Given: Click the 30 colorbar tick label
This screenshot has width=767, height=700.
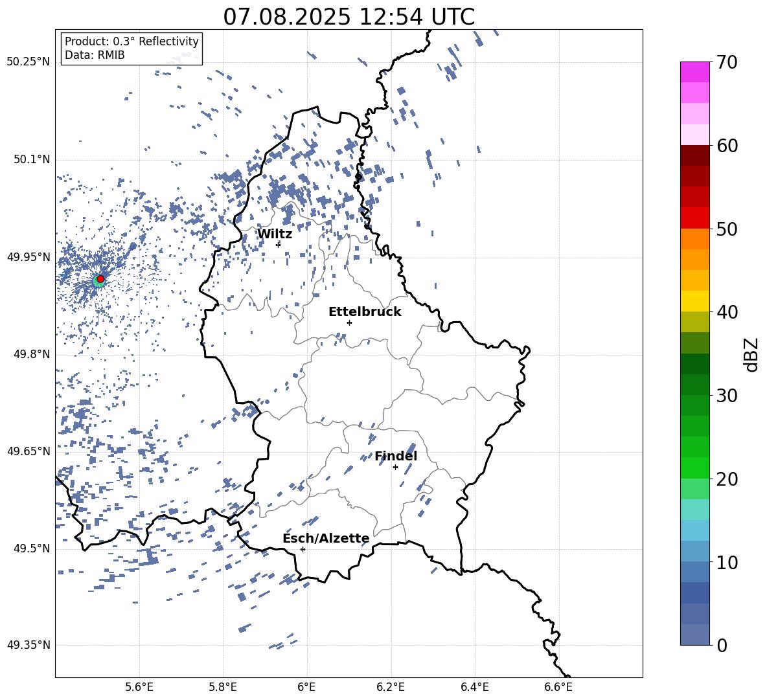Looking at the screenshot, I should tap(727, 396).
